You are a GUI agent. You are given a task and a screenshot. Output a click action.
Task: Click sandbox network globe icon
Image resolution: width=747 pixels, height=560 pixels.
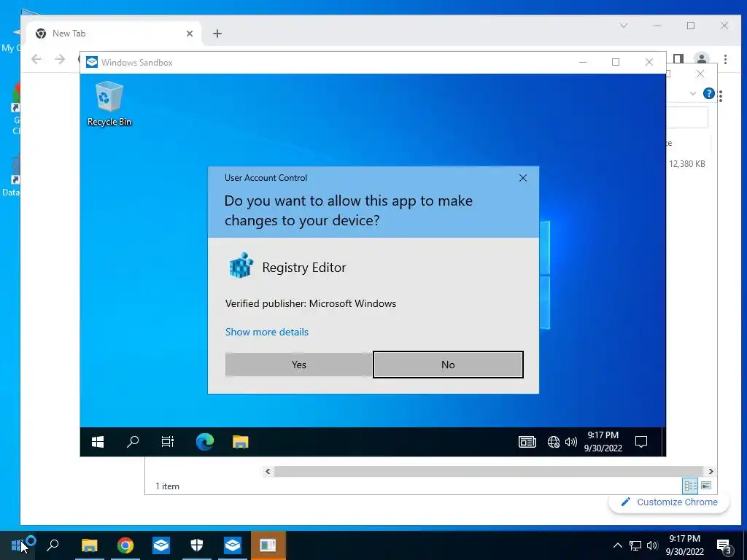(x=553, y=442)
